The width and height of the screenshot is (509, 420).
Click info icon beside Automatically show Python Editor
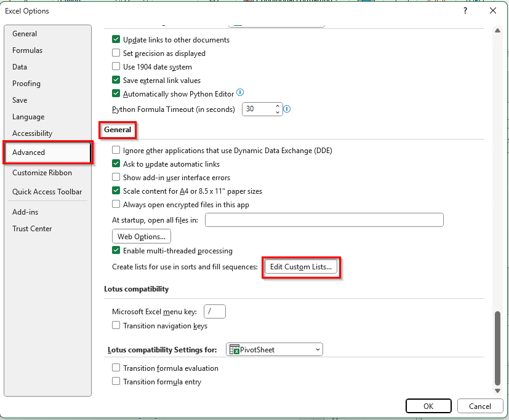point(240,93)
